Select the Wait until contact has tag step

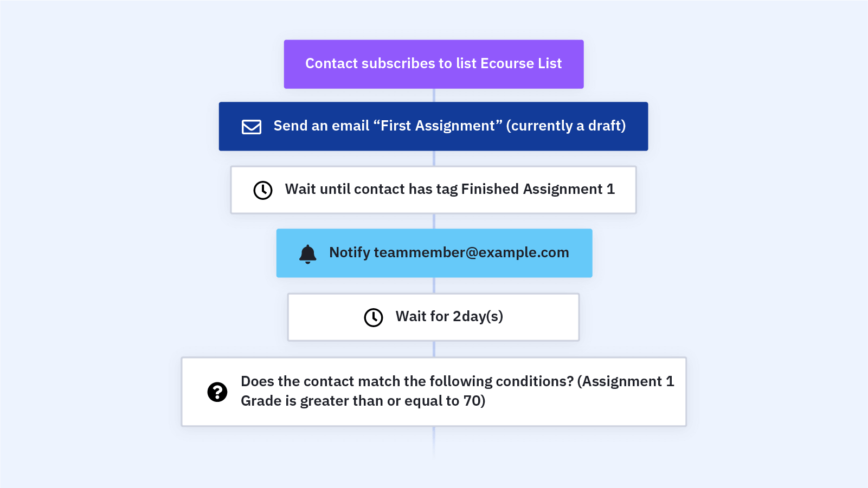433,190
